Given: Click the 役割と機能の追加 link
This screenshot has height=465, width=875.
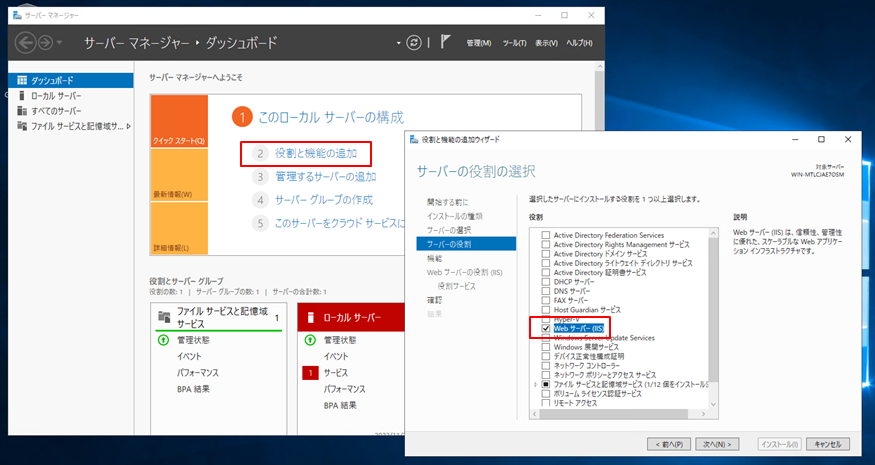Looking at the screenshot, I should (x=316, y=154).
